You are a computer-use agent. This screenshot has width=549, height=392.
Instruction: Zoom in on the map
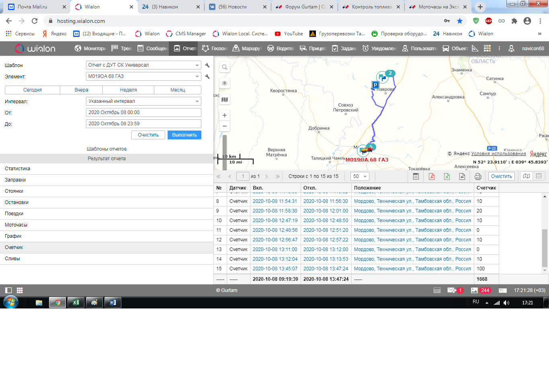coord(225,115)
